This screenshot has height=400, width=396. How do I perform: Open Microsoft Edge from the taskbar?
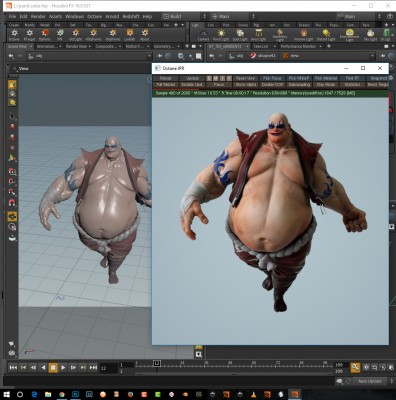pos(34,394)
